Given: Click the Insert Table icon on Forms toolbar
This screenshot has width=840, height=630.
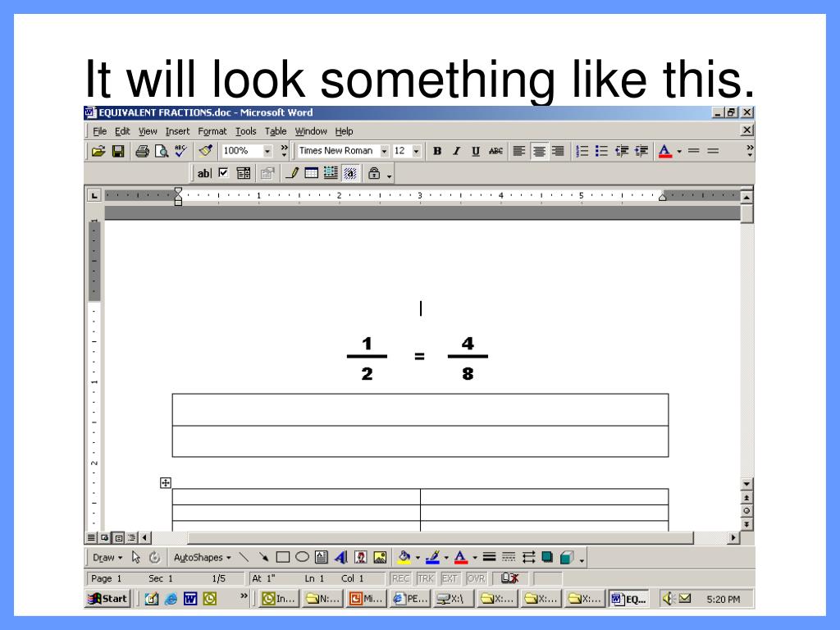Looking at the screenshot, I should pyautogui.click(x=311, y=173).
